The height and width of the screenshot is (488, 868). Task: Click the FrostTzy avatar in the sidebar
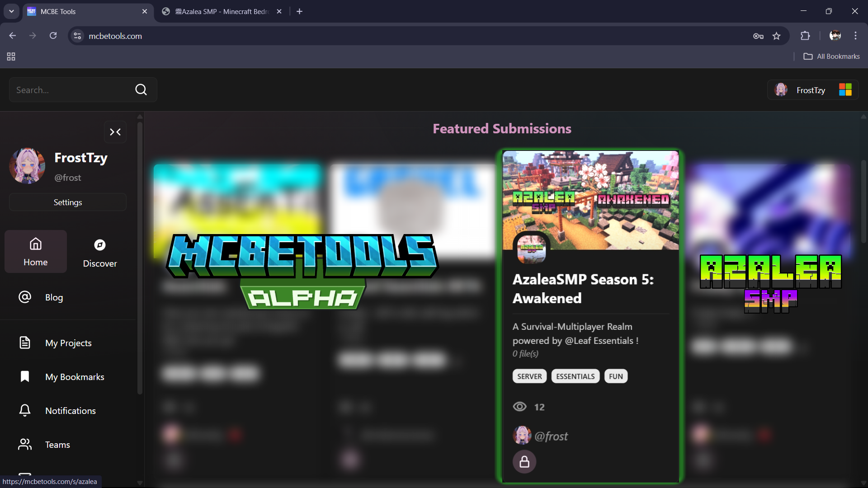click(x=27, y=166)
